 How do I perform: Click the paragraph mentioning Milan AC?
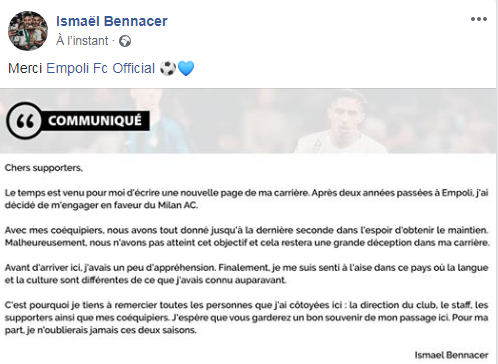pyautogui.click(x=246, y=199)
